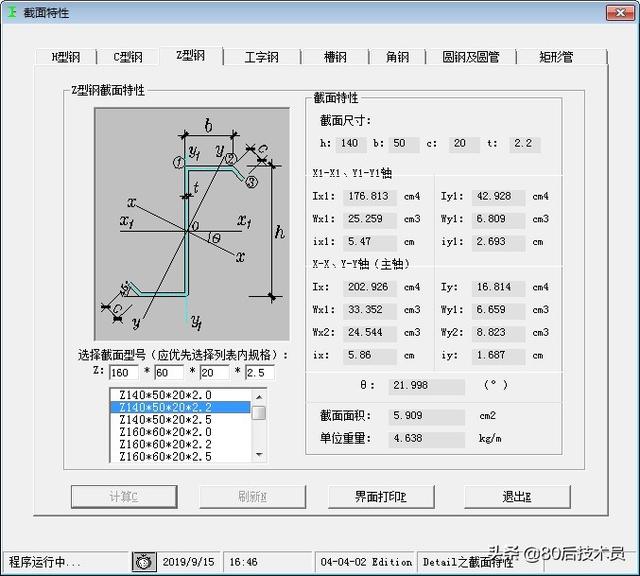This screenshot has width=640, height=576.
Task: Switch to the 矩形管 tab
Action: tap(556, 57)
